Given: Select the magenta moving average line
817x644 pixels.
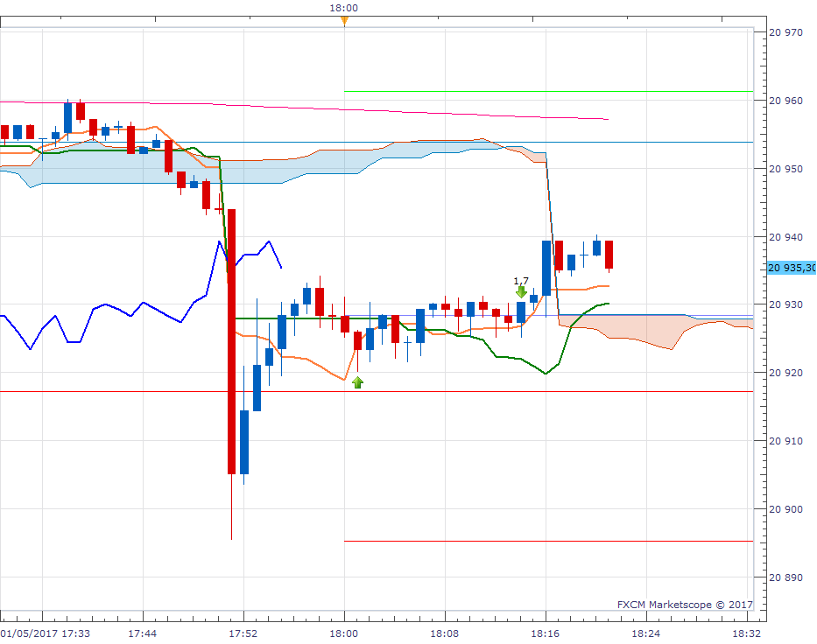Looking at the screenshot, I should click(304, 108).
